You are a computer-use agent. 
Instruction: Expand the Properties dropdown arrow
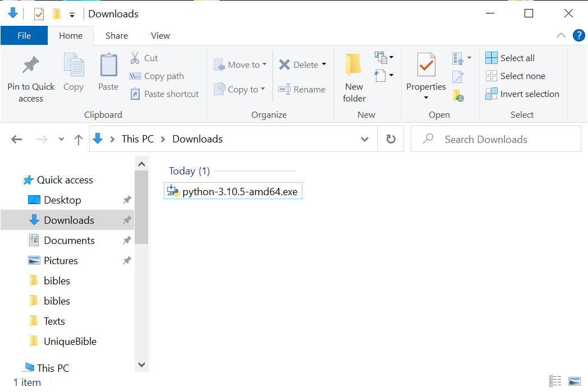pos(426,98)
